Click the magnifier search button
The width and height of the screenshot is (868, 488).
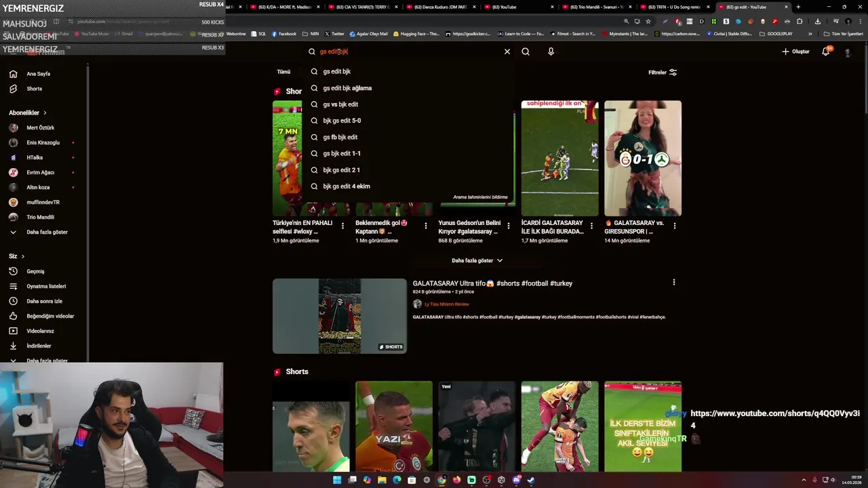(x=526, y=52)
